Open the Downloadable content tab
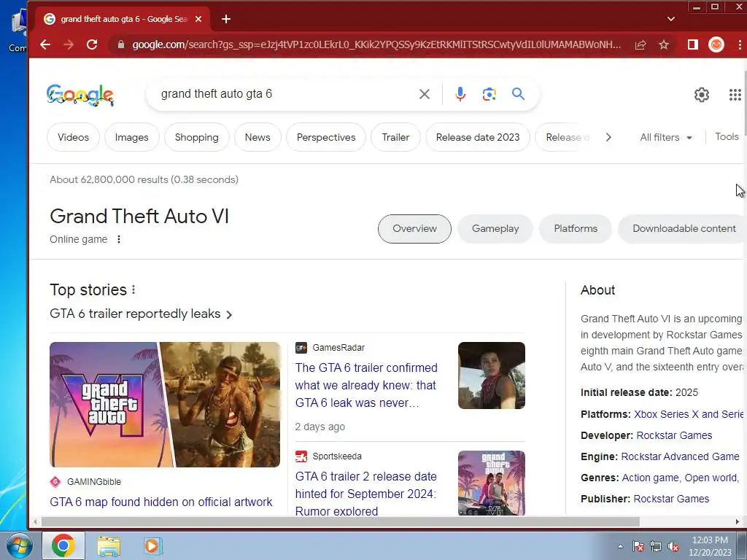 click(x=682, y=228)
